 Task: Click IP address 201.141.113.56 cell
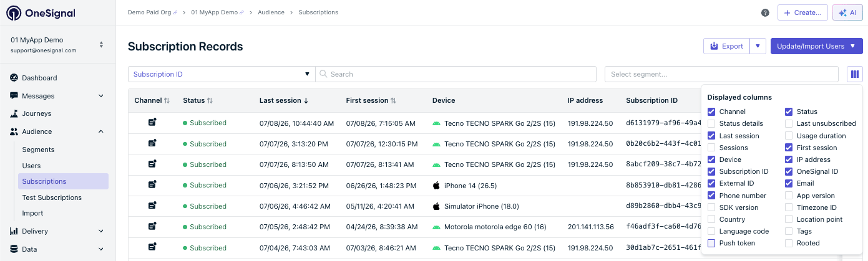coord(590,227)
